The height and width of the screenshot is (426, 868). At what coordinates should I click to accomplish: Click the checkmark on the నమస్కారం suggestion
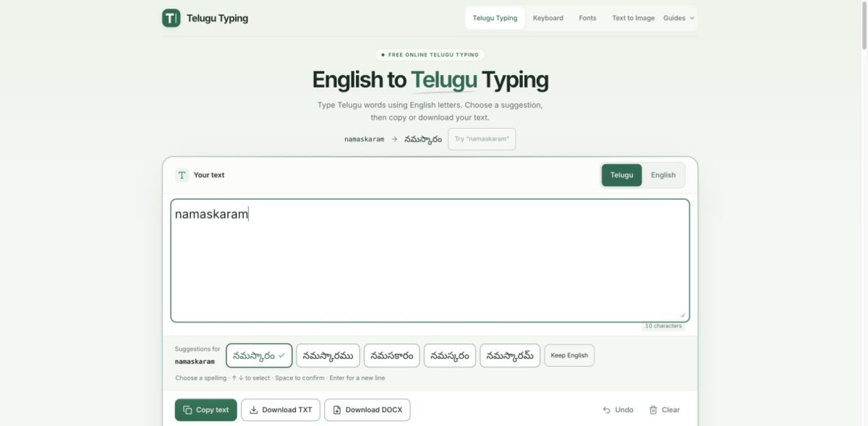pos(281,355)
